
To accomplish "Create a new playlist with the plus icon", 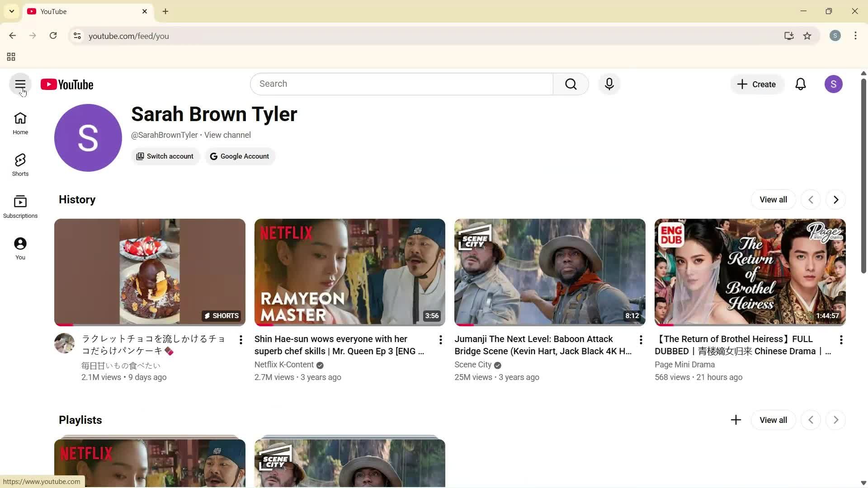I will point(736,420).
